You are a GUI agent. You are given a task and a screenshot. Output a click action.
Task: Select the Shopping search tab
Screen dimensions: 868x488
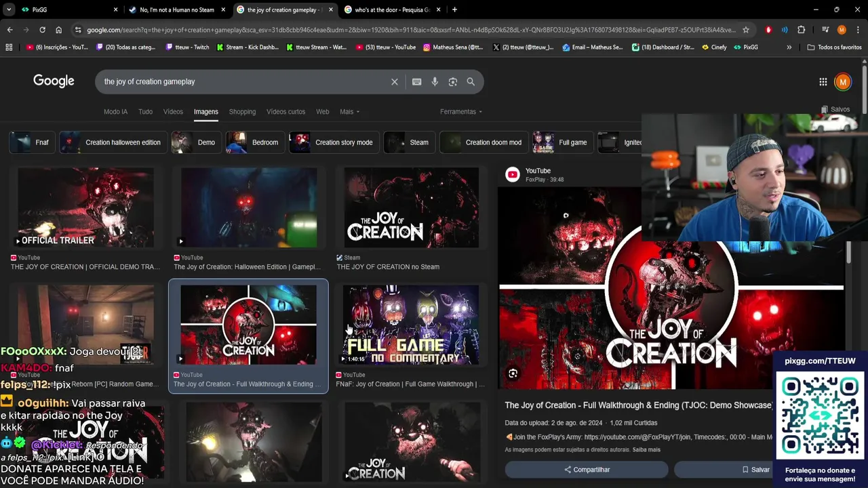tap(242, 112)
